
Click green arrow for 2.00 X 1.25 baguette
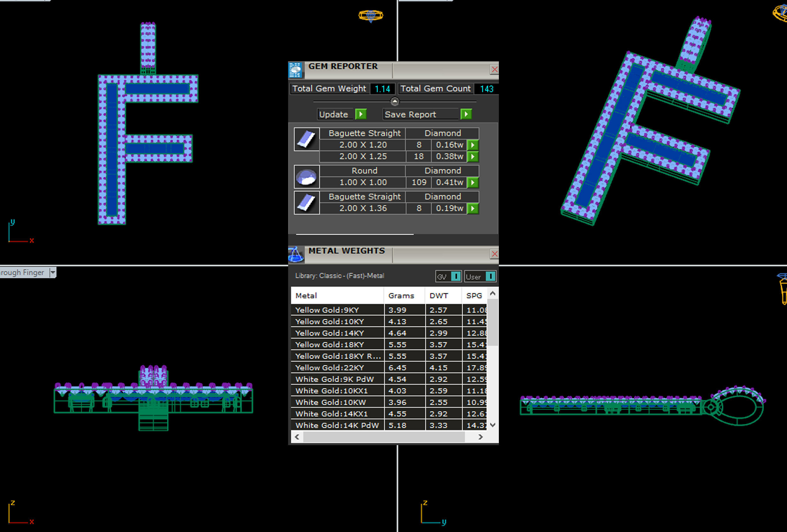473,157
